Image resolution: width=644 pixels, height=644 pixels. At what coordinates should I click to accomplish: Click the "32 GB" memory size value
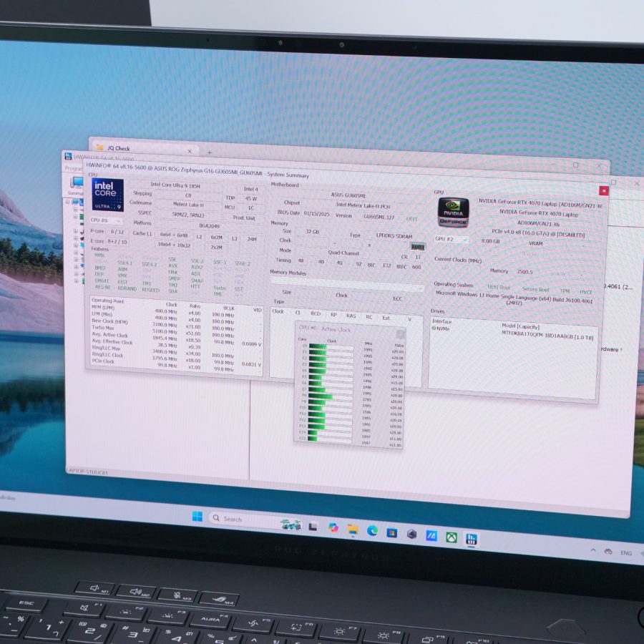312,232
